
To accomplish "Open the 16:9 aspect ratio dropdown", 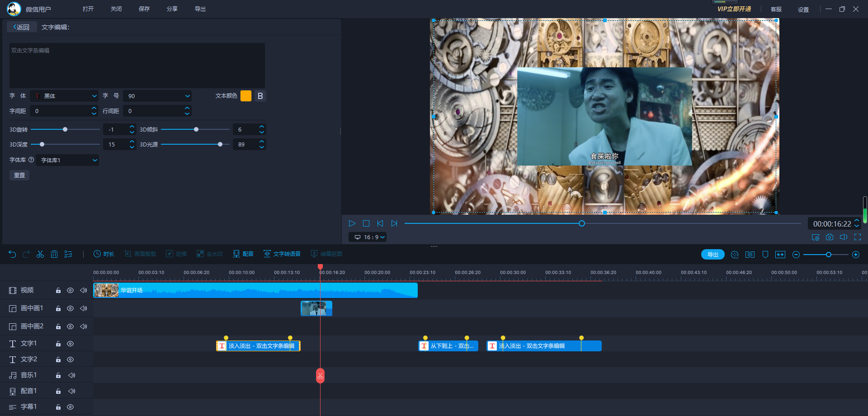I will pos(368,237).
